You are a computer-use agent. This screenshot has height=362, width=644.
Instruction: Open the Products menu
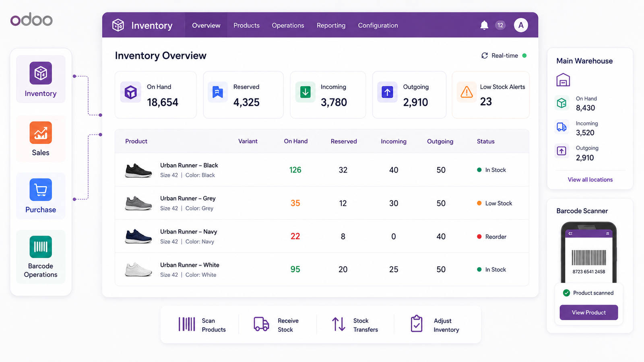click(246, 25)
